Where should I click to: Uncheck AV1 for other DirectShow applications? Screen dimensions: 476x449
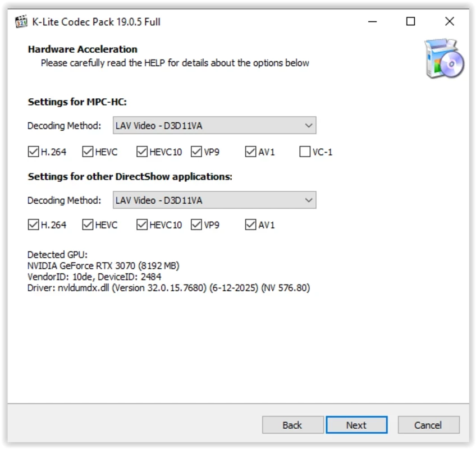[x=251, y=225]
